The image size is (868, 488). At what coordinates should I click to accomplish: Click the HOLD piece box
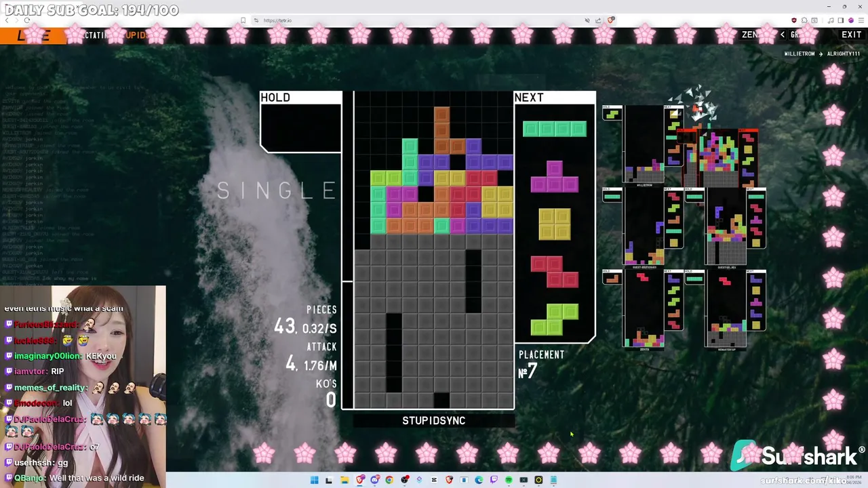(x=300, y=122)
